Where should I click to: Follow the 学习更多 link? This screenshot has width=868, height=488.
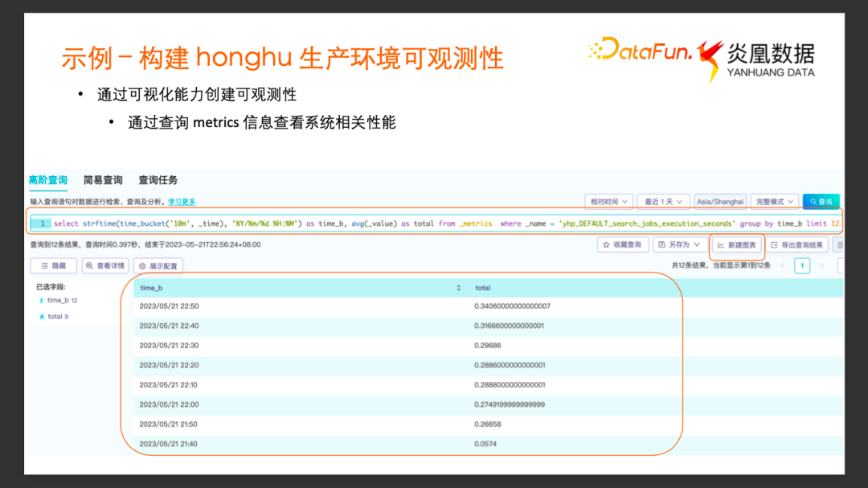182,202
